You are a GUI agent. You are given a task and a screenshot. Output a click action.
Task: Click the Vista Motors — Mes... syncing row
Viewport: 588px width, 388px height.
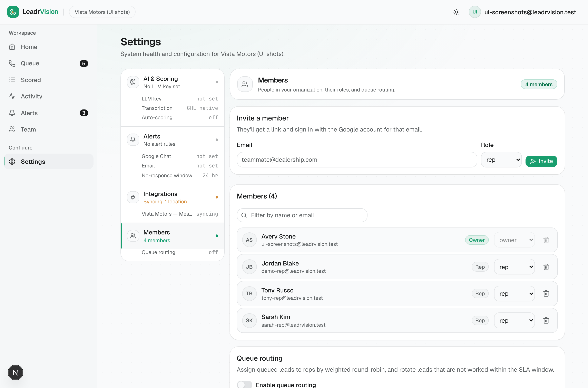click(x=180, y=214)
